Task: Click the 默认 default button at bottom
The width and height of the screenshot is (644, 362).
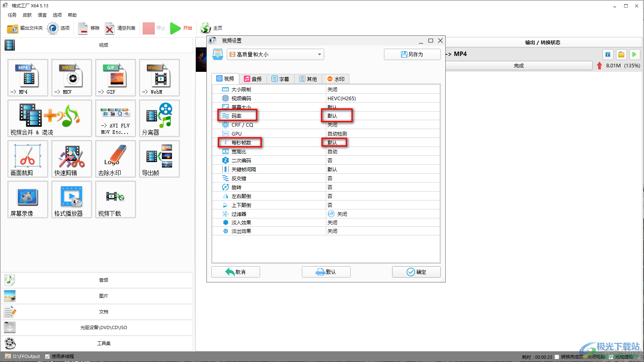Action: point(326,272)
